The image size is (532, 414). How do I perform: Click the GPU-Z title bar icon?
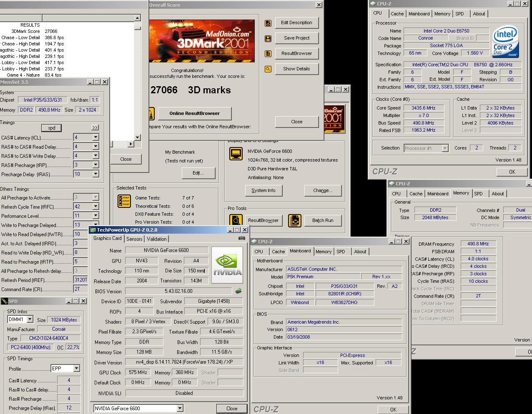[93, 230]
